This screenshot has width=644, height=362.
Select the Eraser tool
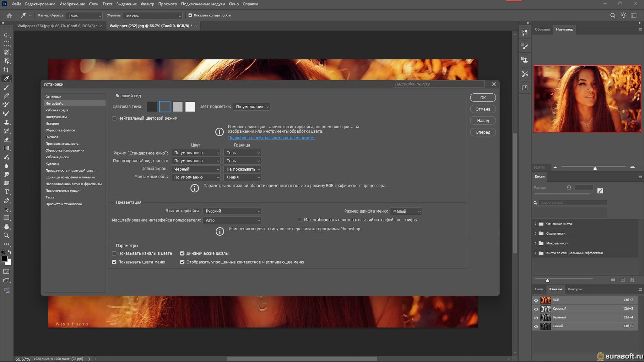click(x=6, y=139)
